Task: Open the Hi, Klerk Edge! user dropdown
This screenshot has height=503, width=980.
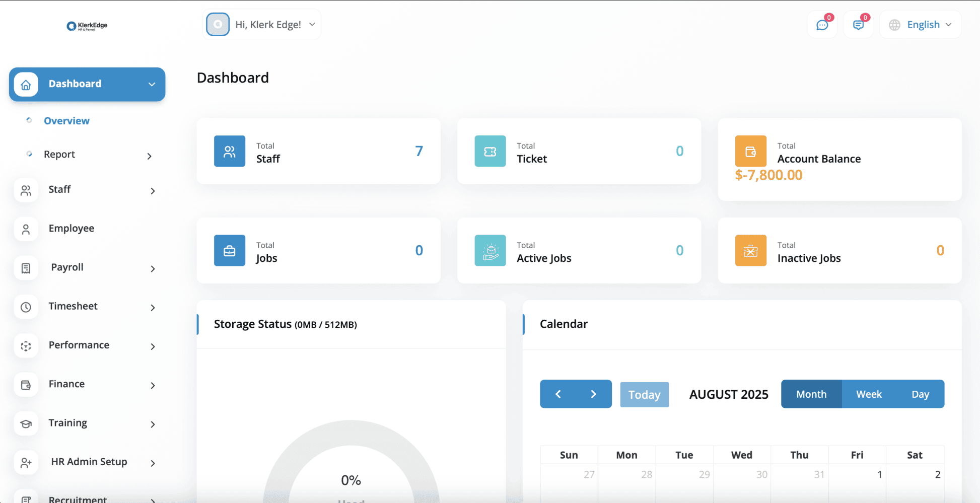Action: [x=261, y=25]
